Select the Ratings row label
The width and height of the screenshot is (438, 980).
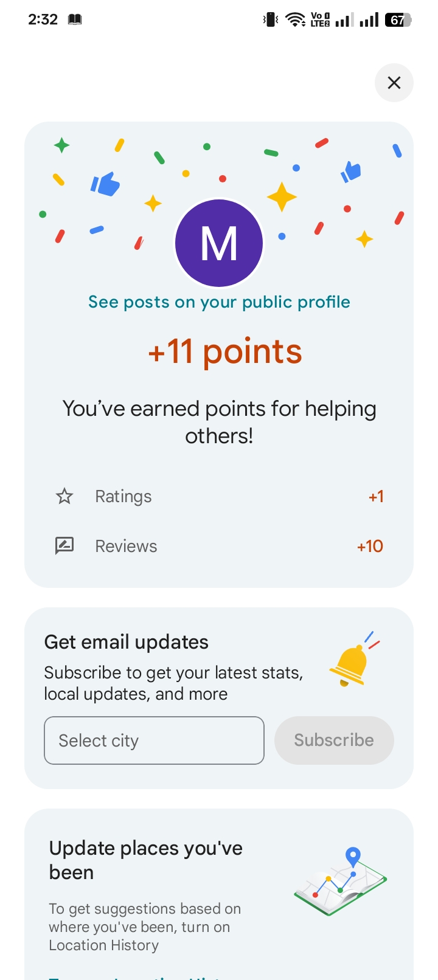(123, 497)
